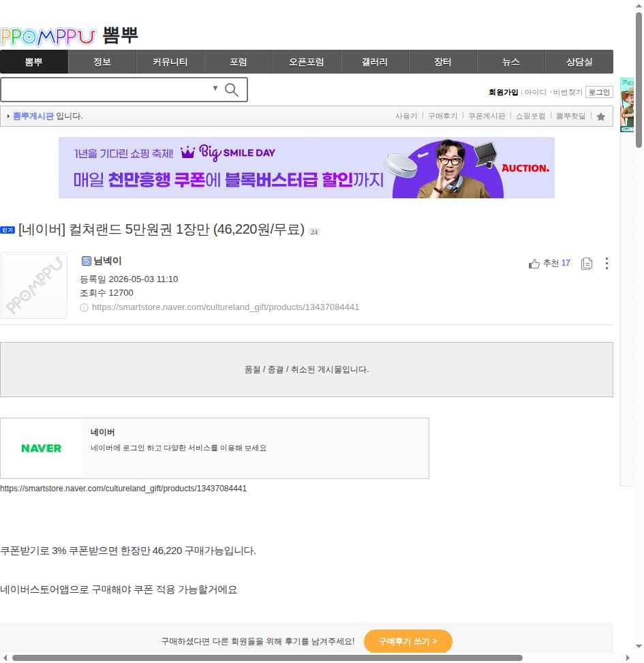This screenshot has width=644, height=663.
Task: Open author 님넥이 profile name
Action: coord(108,261)
